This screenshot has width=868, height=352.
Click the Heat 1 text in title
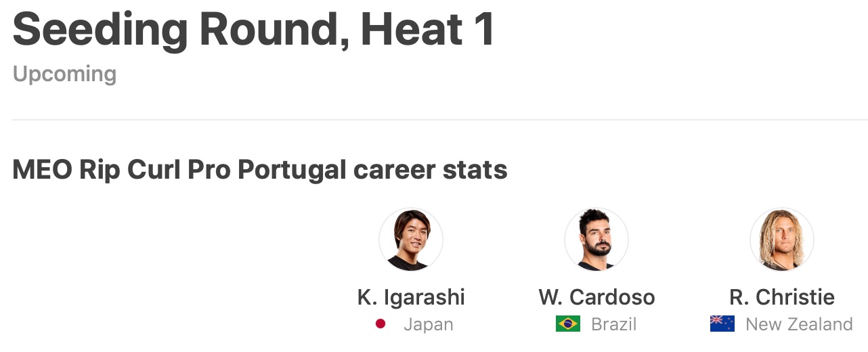427,30
